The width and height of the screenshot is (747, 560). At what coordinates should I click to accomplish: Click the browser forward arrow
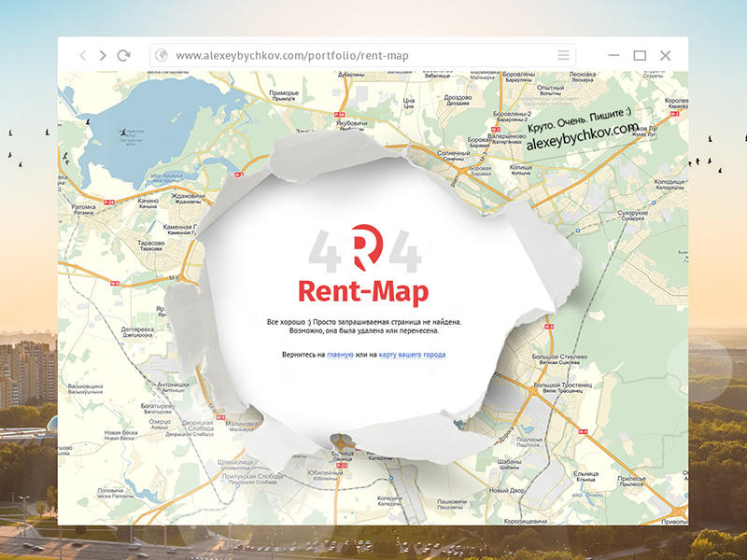point(103,56)
